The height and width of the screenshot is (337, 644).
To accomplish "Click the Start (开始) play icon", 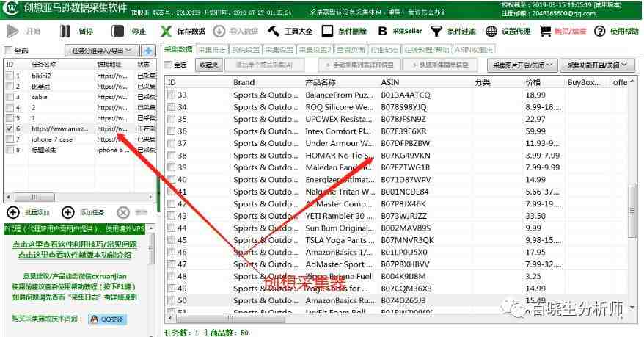I will click(12, 32).
